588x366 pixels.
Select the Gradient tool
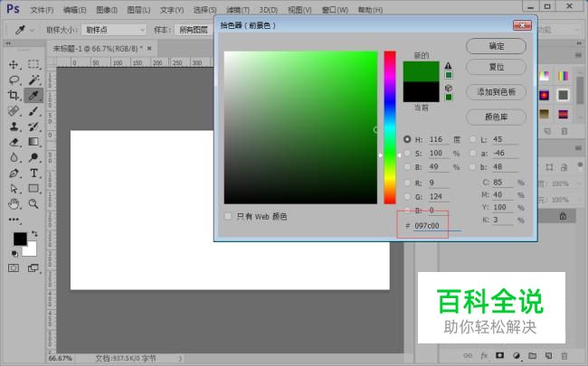point(33,142)
